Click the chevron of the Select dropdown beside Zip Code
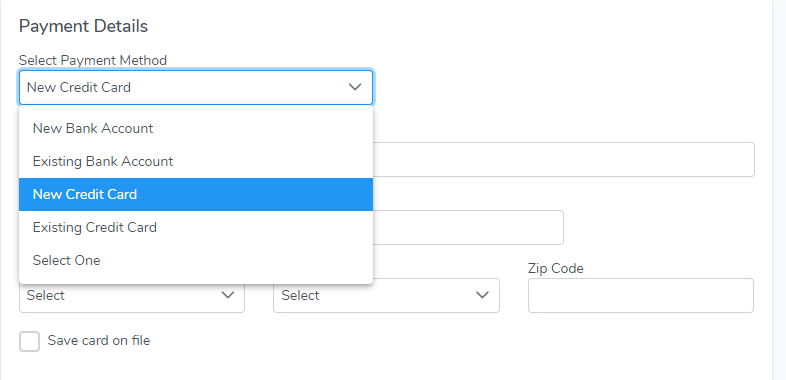This screenshot has height=380, width=786. pyautogui.click(x=482, y=295)
